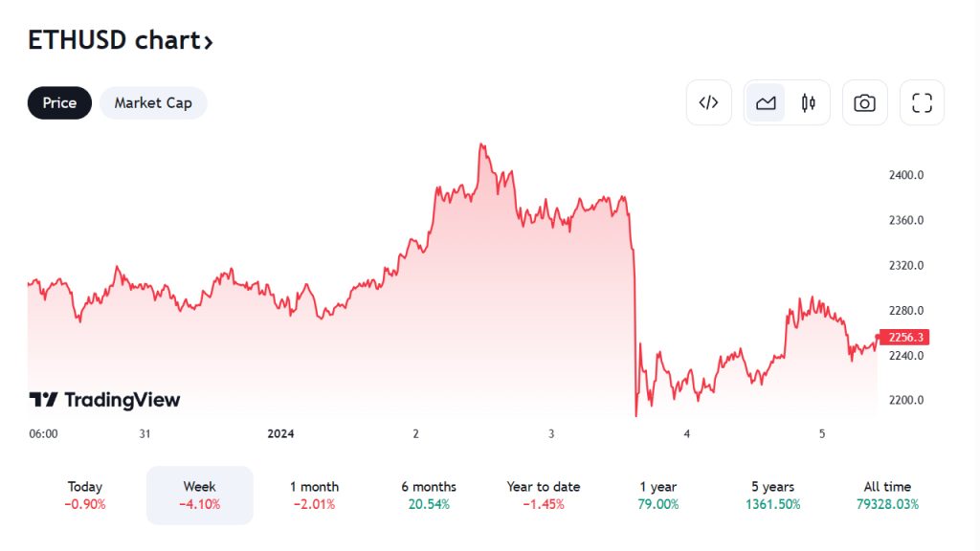
Task: Show the 6 months range
Action: [429, 496]
